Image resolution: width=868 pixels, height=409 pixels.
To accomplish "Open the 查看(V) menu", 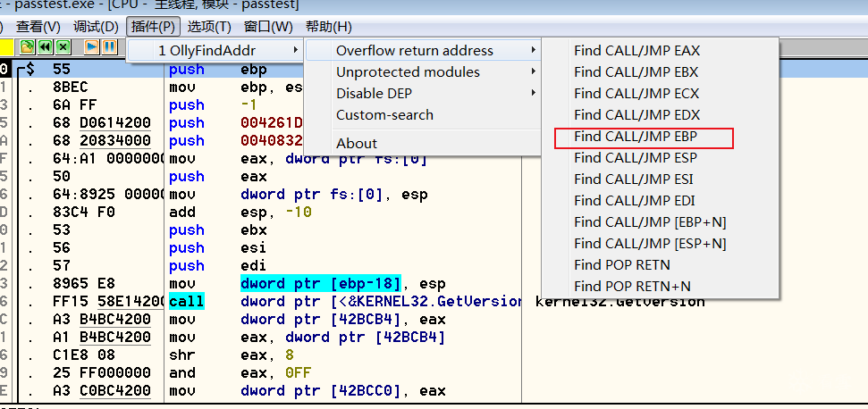I will pyautogui.click(x=38, y=27).
